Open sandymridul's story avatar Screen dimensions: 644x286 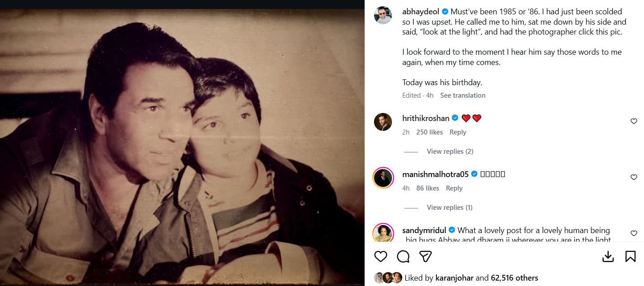(383, 233)
